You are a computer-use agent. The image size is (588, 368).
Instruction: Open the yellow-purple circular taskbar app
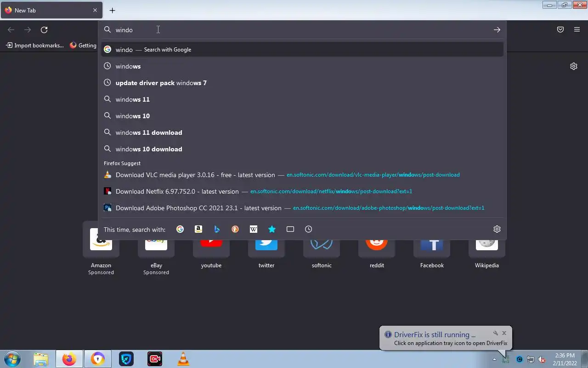point(98,359)
